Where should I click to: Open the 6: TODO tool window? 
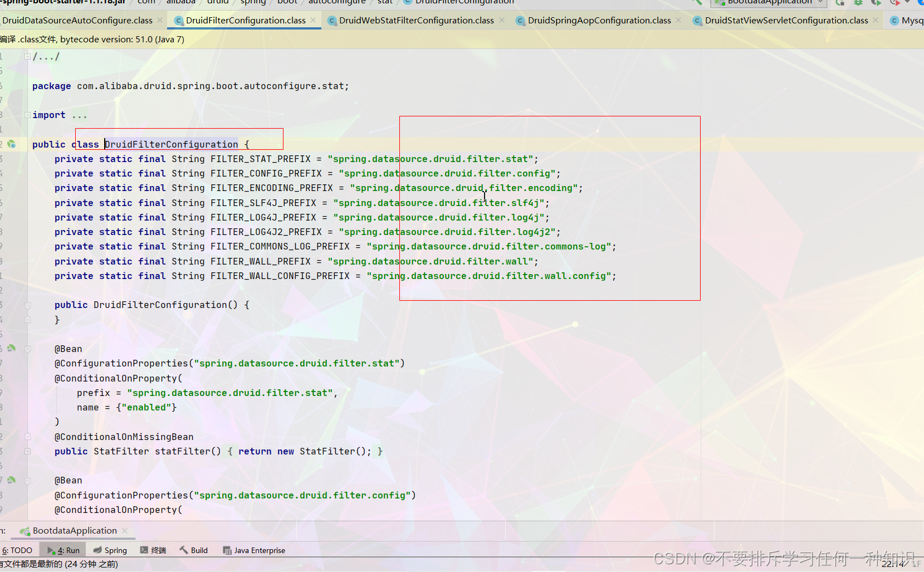tap(17, 550)
